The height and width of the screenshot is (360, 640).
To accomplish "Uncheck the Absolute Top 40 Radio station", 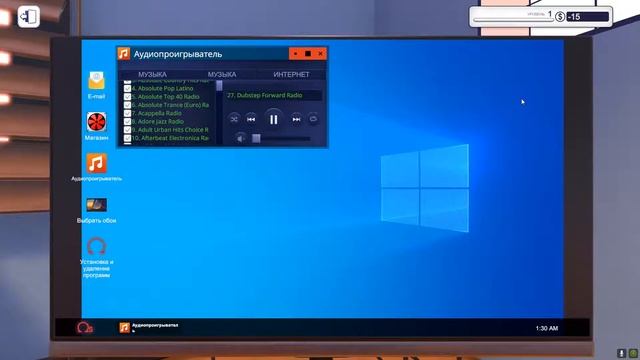I will (x=127, y=97).
